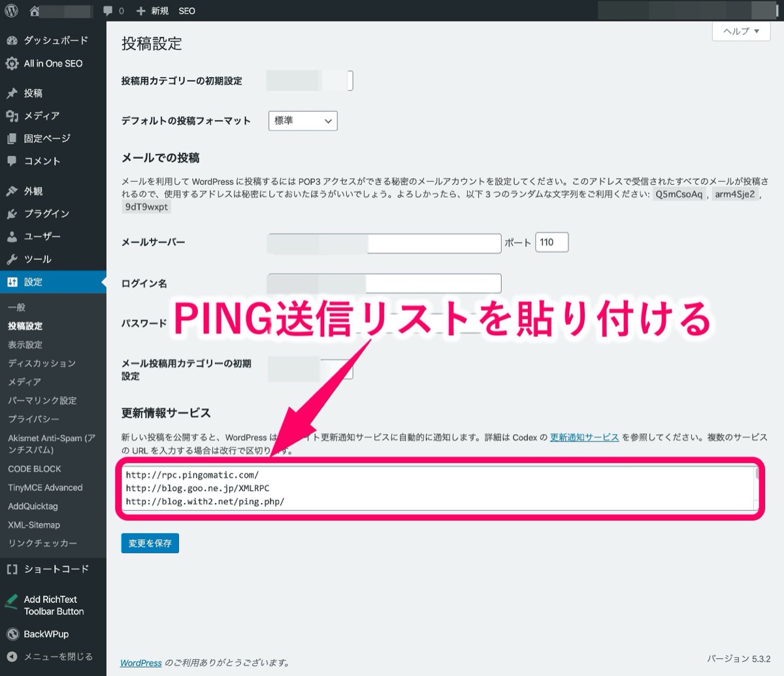784x676 pixels.
Task: Click the Add RichText Toolbar Button pen icon
Action: 11,604
